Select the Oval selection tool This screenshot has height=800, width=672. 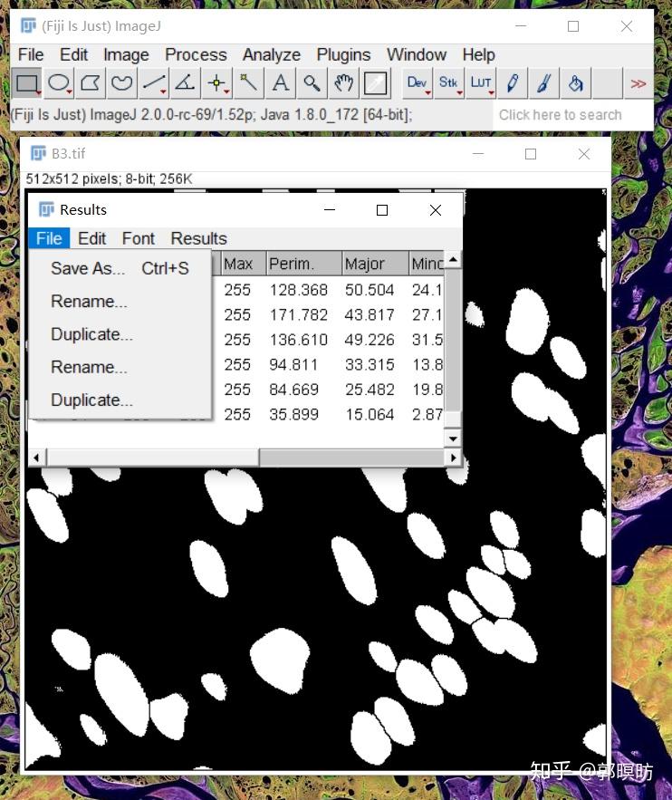pyautogui.click(x=59, y=84)
